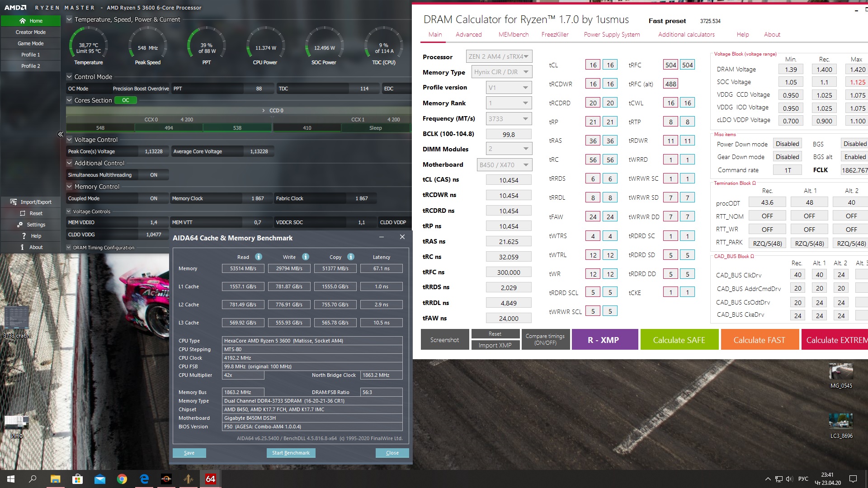
Task: Click the purple R - XMP button
Action: [604, 340]
